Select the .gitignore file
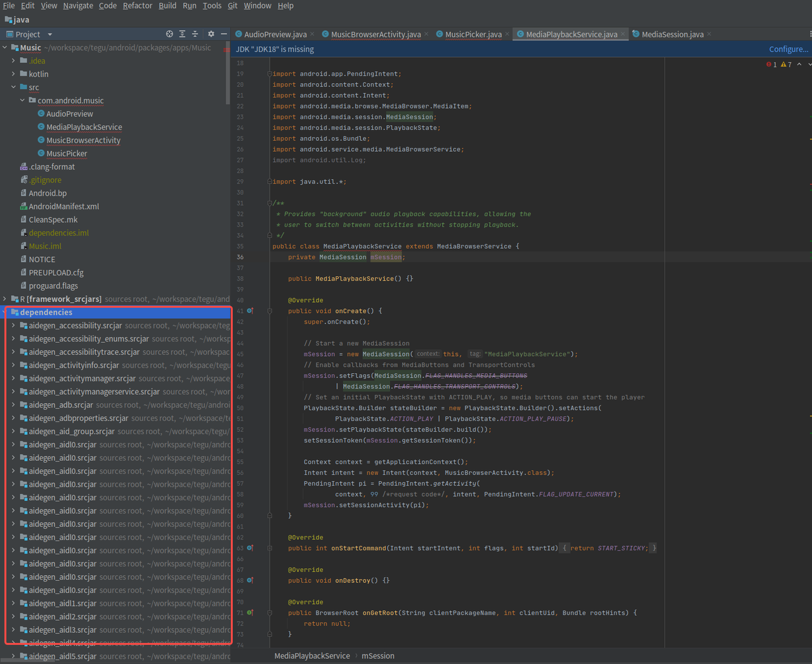This screenshot has height=664, width=812. (x=45, y=180)
